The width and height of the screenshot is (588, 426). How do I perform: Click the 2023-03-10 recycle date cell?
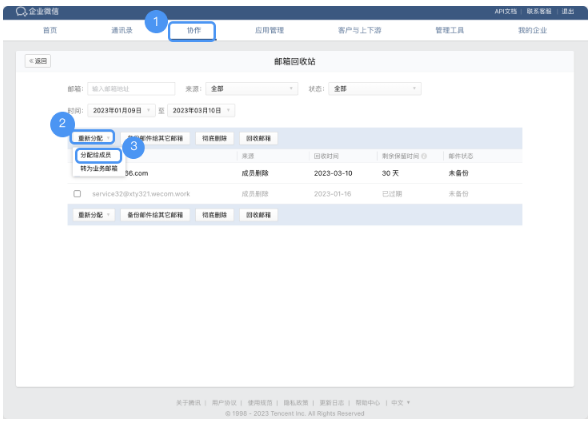click(333, 173)
